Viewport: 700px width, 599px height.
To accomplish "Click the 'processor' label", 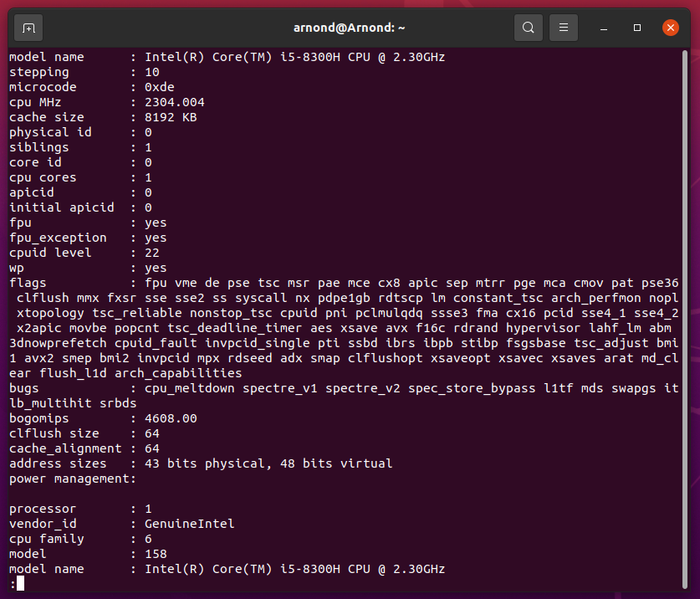I will (43, 509).
